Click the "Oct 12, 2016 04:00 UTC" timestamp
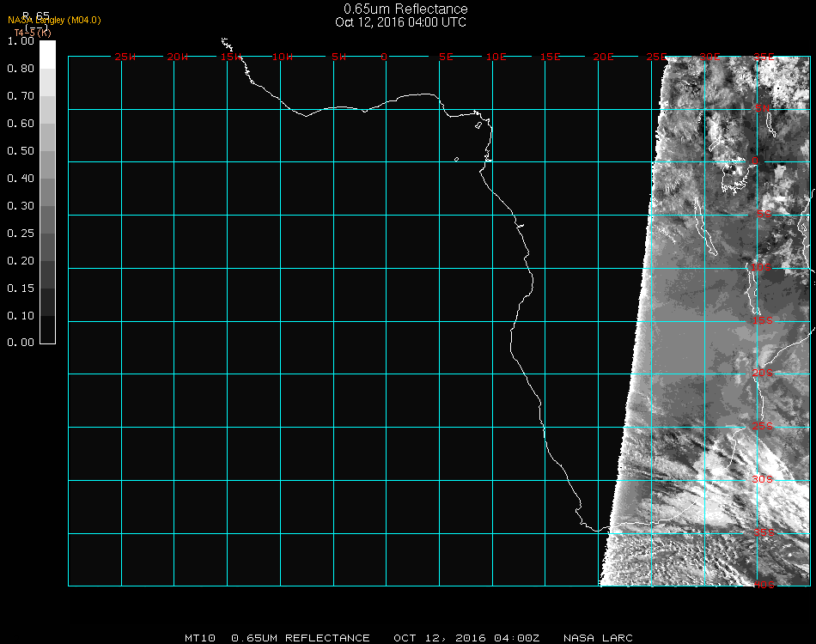This screenshot has width=816, height=644. [401, 22]
